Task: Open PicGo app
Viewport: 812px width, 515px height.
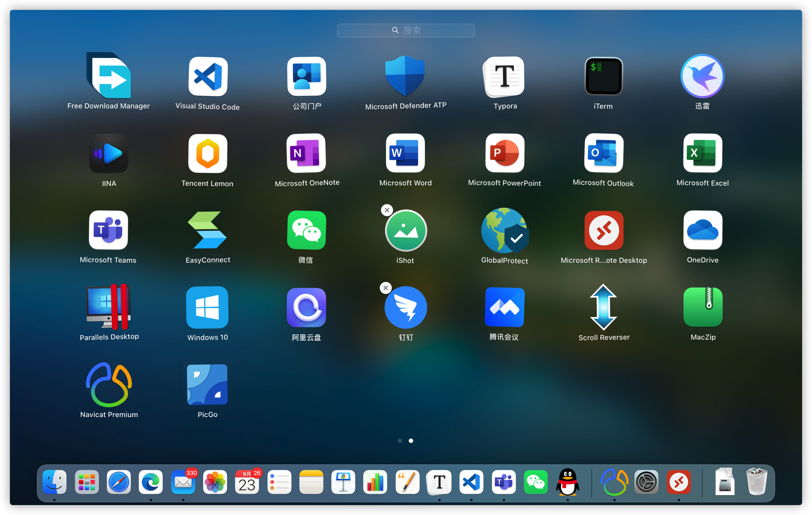Action: point(207,385)
